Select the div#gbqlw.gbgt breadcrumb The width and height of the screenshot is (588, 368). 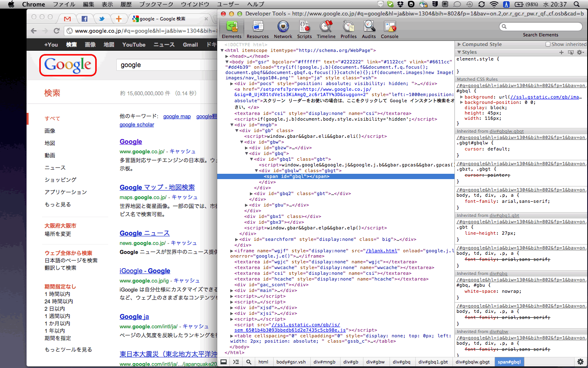(x=472, y=362)
